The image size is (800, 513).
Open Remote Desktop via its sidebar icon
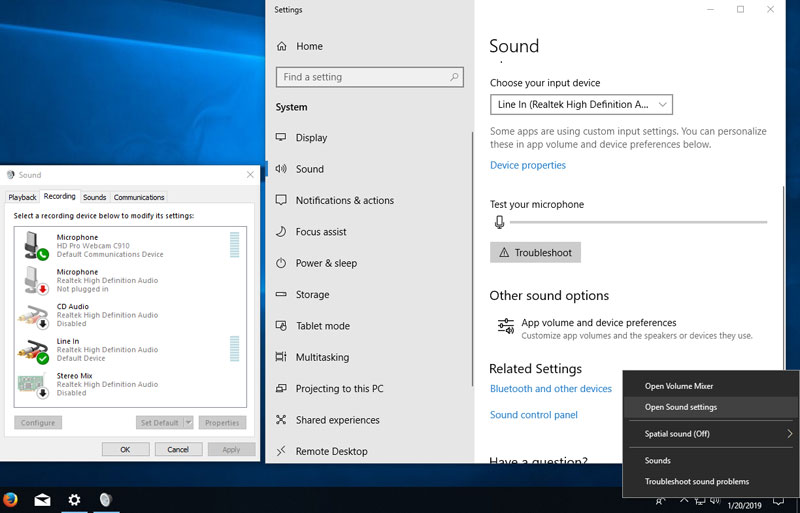point(281,451)
